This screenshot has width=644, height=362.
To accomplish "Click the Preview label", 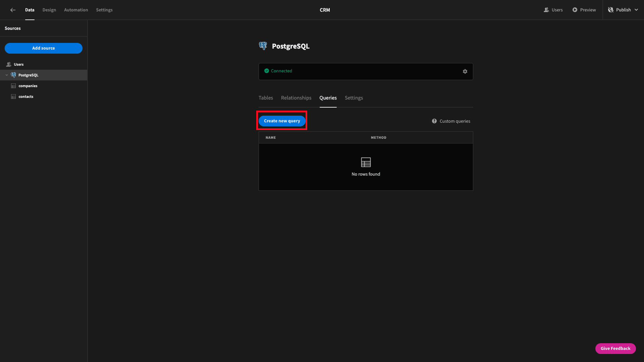I will (588, 10).
